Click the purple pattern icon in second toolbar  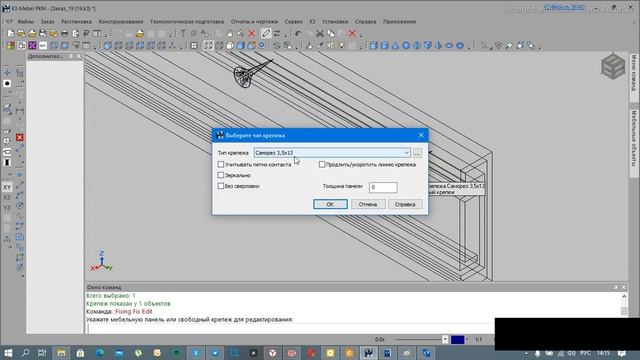click(x=32, y=45)
